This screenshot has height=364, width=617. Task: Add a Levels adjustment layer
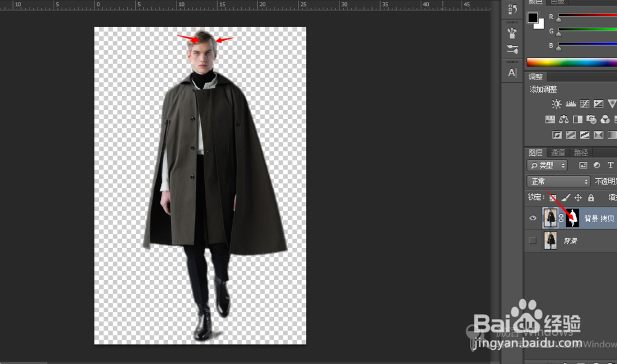pos(571,104)
